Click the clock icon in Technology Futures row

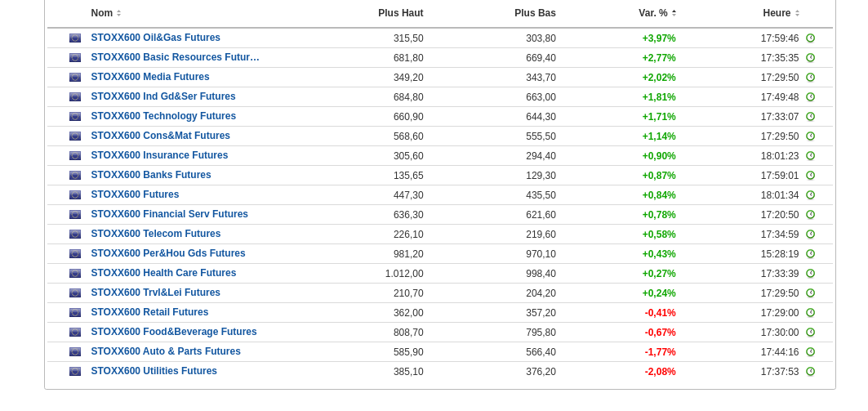click(810, 117)
